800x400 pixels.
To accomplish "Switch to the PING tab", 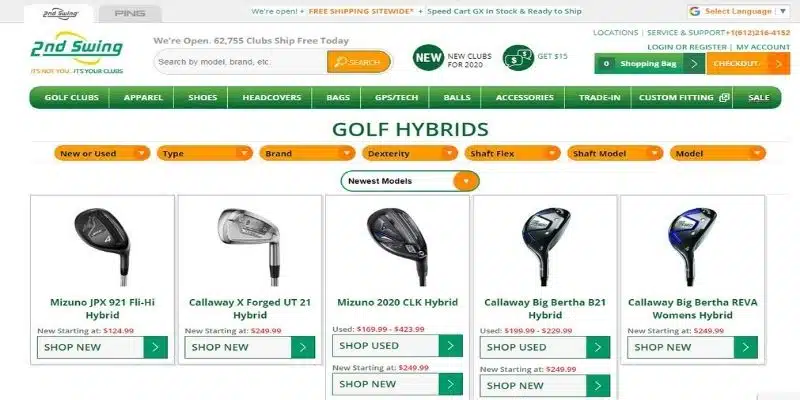I will click(130, 14).
